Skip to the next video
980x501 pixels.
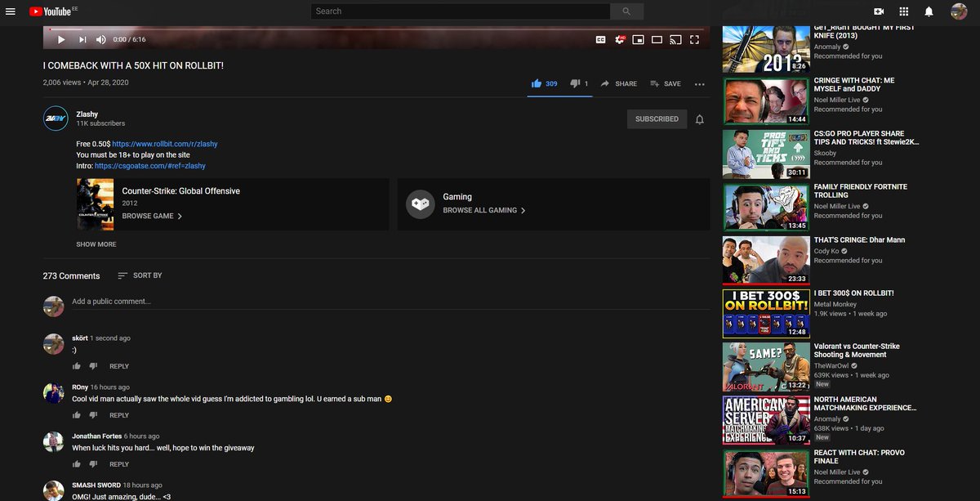82,39
